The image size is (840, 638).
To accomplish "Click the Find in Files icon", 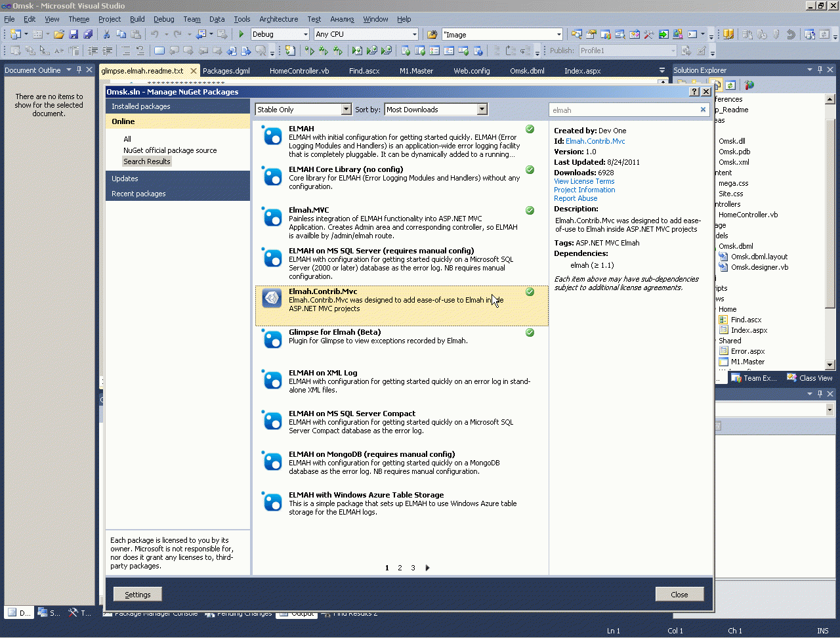I will point(432,34).
